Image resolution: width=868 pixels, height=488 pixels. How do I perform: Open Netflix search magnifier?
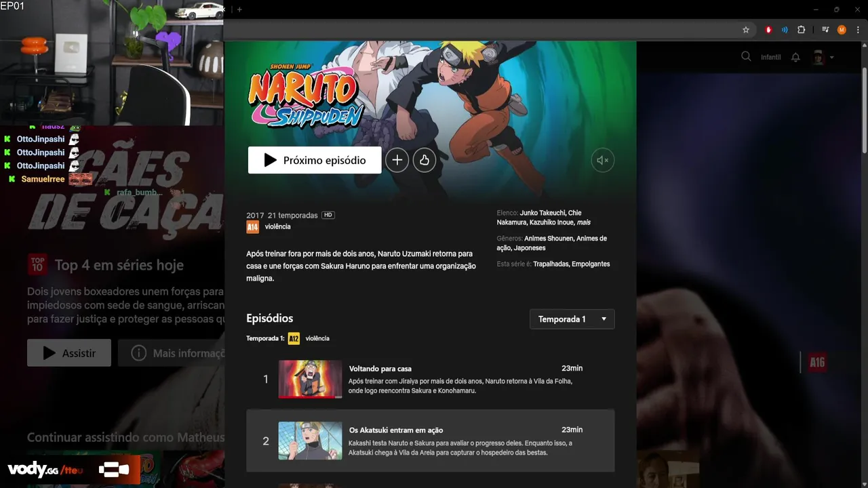tap(746, 57)
